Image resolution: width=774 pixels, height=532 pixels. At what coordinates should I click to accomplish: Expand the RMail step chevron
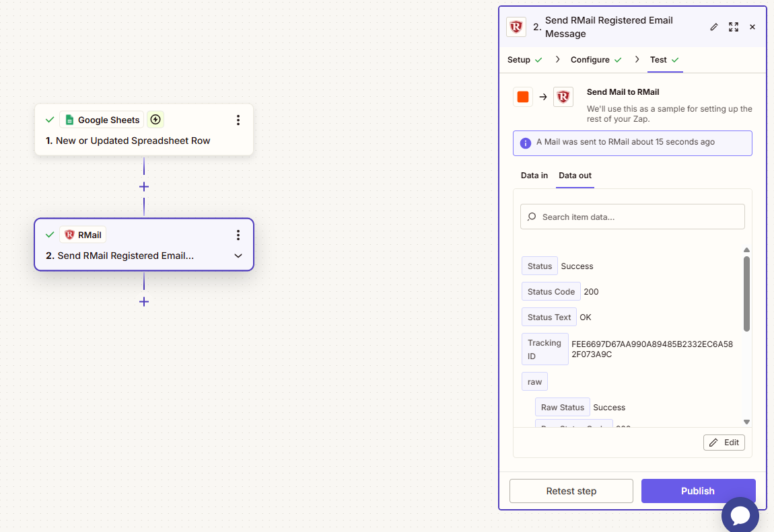[x=238, y=256]
